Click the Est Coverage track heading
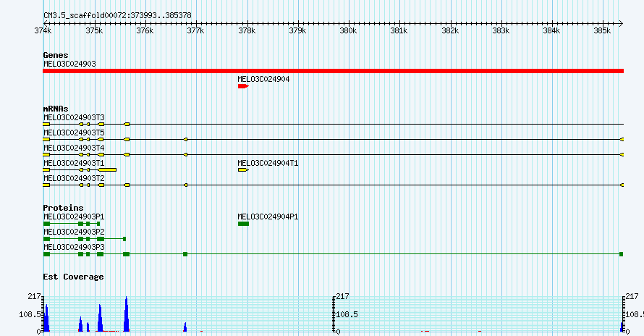 [x=73, y=277]
